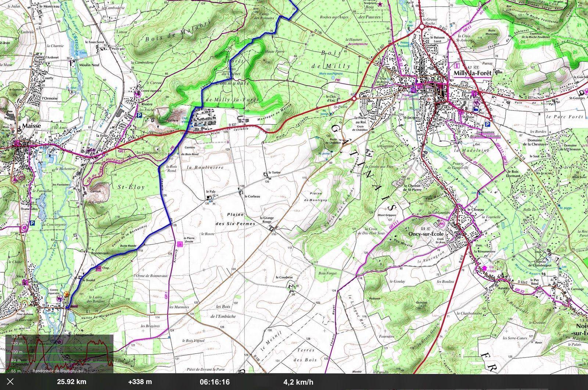Click the 25.92 km distance readout
588x390 pixels.
[x=71, y=382]
